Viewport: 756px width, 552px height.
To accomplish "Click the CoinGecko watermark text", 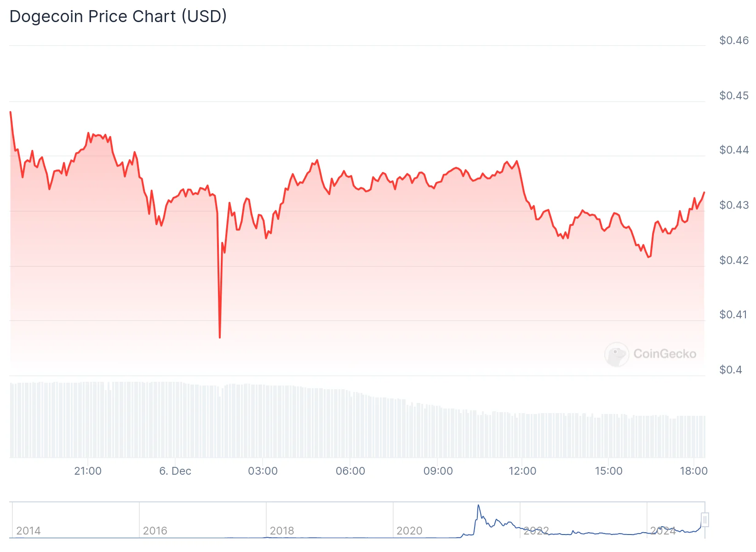I will click(x=664, y=354).
